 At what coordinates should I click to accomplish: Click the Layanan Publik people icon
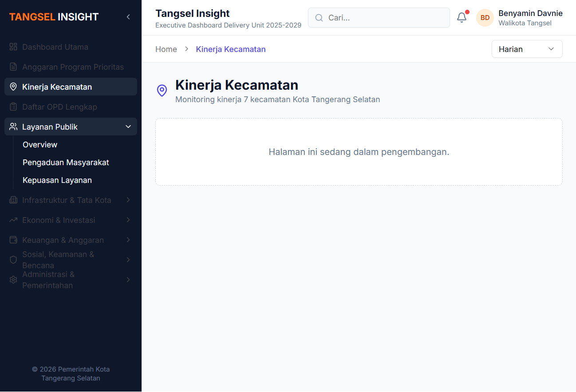point(12,127)
